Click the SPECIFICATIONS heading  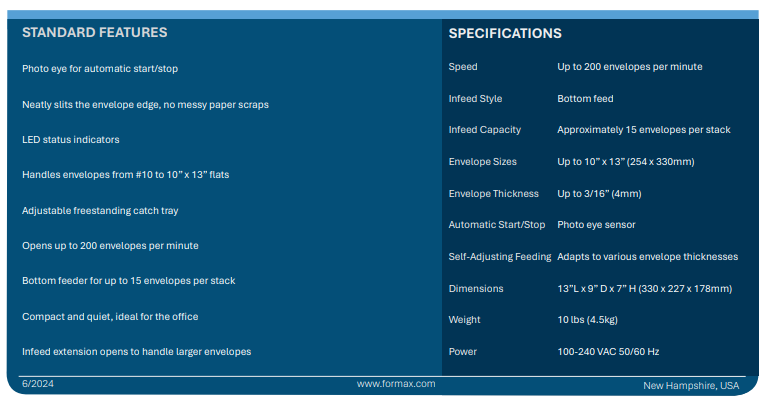pyautogui.click(x=505, y=33)
